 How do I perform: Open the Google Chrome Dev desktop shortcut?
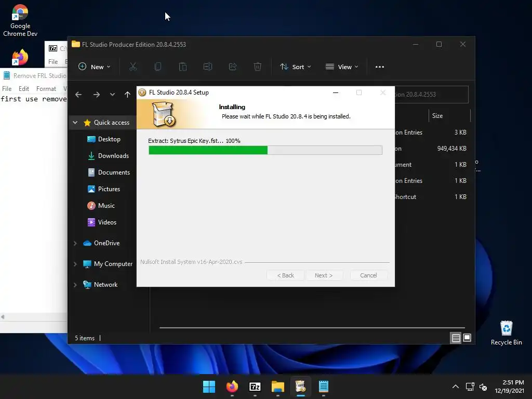pyautogui.click(x=20, y=20)
